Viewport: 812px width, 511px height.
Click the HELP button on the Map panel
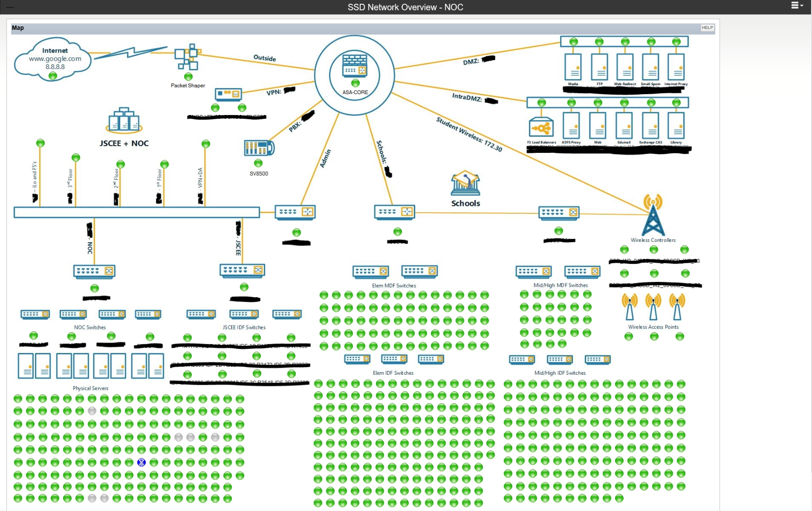click(x=707, y=27)
